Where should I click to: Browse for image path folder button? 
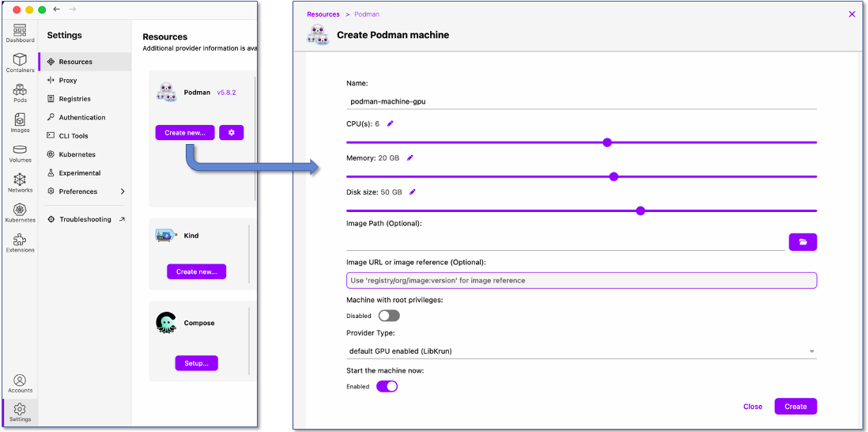[x=802, y=242]
